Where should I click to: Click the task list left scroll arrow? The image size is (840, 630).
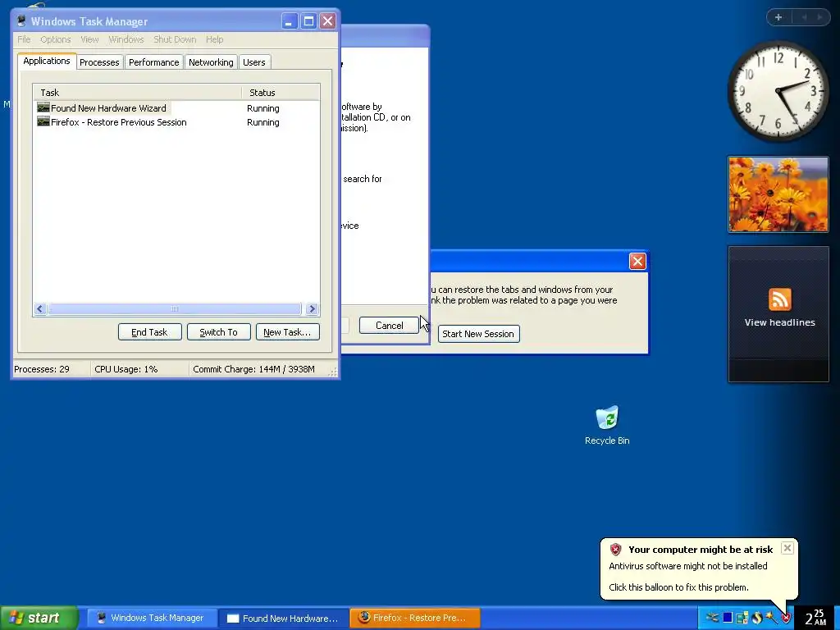point(39,308)
